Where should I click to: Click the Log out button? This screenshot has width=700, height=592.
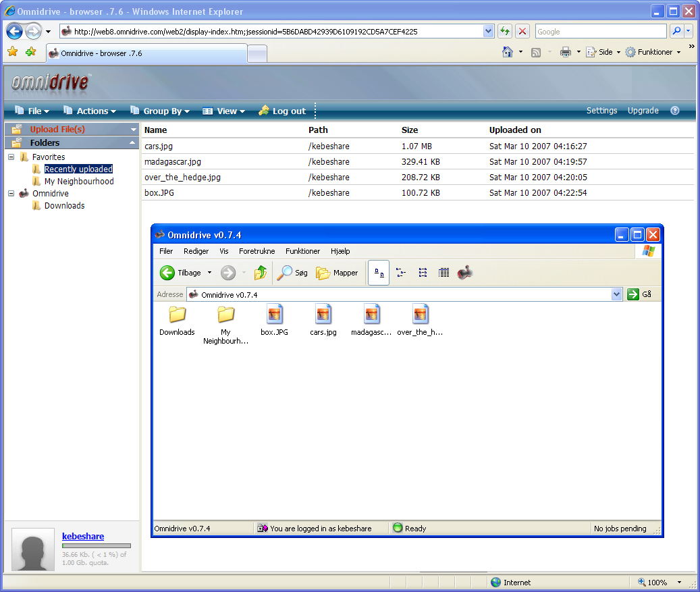point(282,111)
